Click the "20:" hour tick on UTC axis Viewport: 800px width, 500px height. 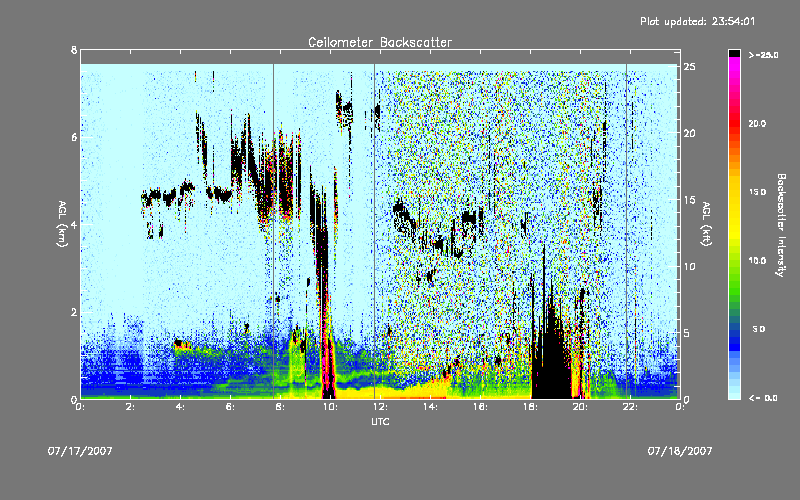[x=581, y=407]
